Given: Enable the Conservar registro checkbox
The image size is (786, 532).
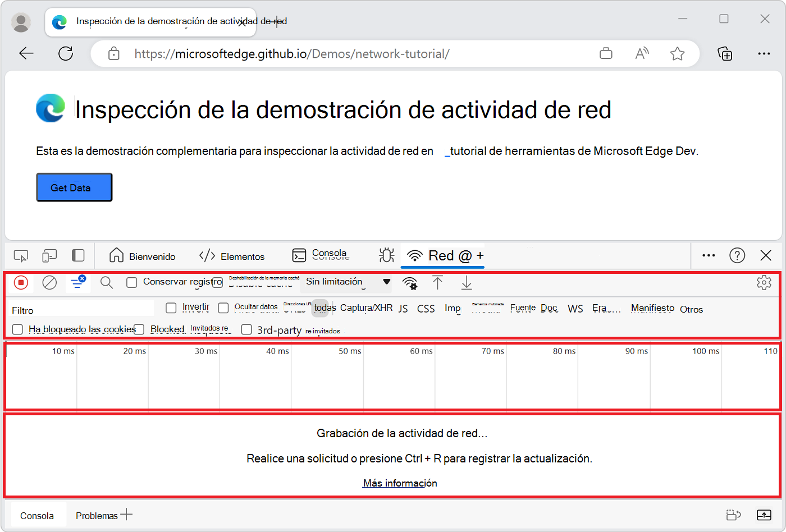Looking at the screenshot, I should tap(132, 283).
